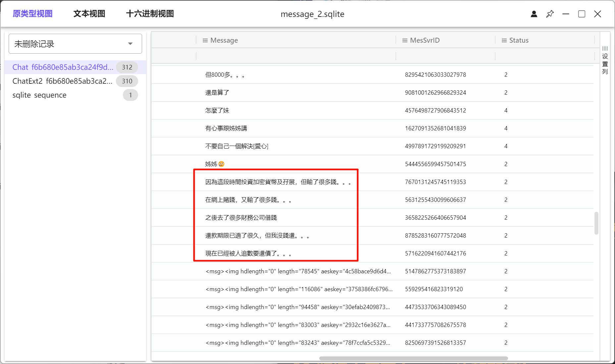This screenshot has height=364, width=615.
Task: Open the sqlite_sequence table
Action: [x=39, y=95]
